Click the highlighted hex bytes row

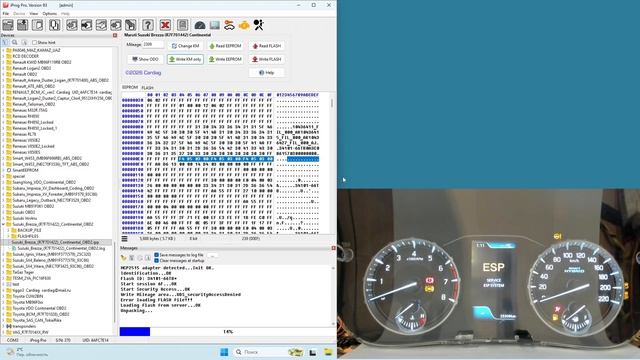225,159
